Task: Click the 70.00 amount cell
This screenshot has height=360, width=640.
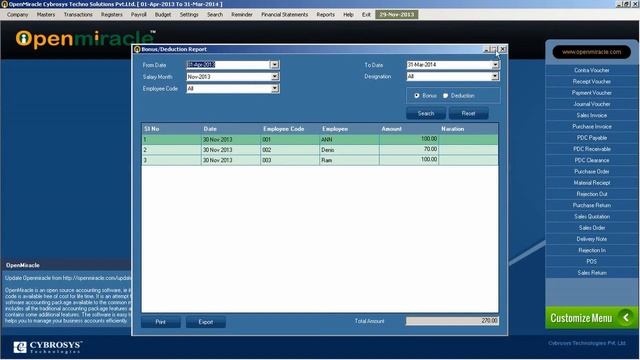Action: [x=409, y=150]
